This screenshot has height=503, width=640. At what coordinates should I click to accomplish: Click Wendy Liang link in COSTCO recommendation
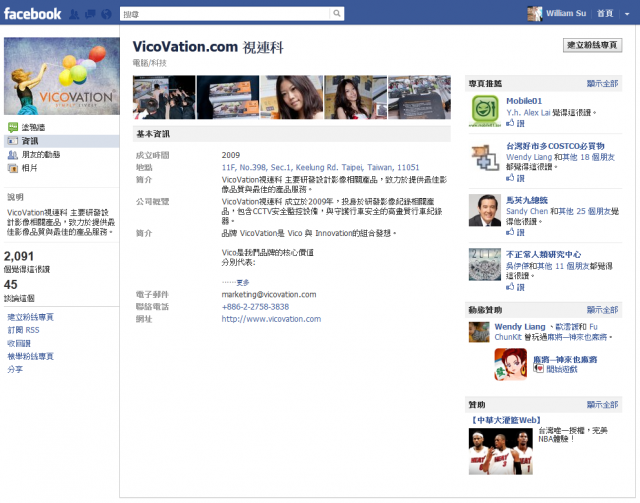point(529,157)
